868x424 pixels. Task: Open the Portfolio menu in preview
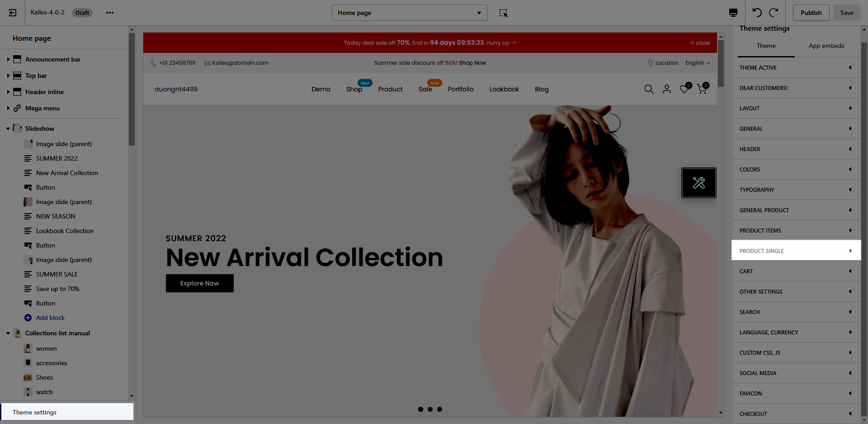point(461,89)
